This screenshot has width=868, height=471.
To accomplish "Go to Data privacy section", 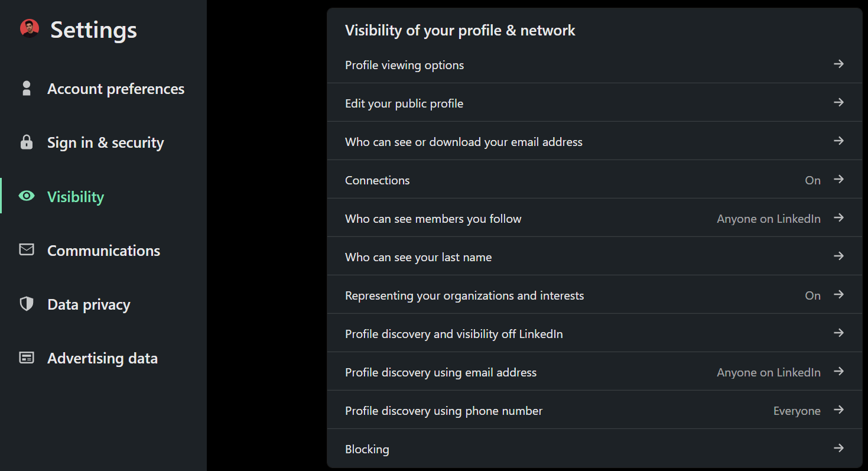I will click(89, 304).
